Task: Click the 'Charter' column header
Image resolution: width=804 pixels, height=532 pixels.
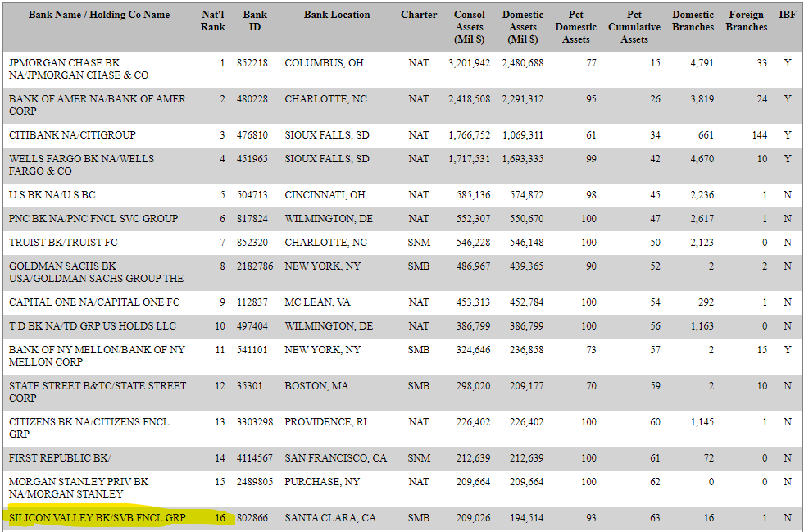Action: pos(419,15)
